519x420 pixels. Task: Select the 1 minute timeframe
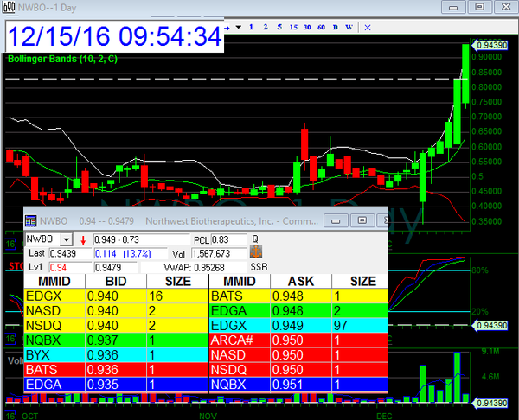pos(251,27)
